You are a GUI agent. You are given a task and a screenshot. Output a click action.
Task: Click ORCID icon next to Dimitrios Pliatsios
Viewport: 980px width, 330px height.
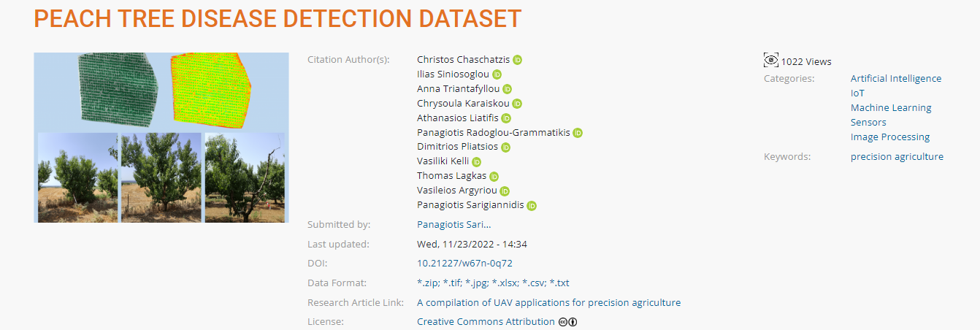(505, 147)
